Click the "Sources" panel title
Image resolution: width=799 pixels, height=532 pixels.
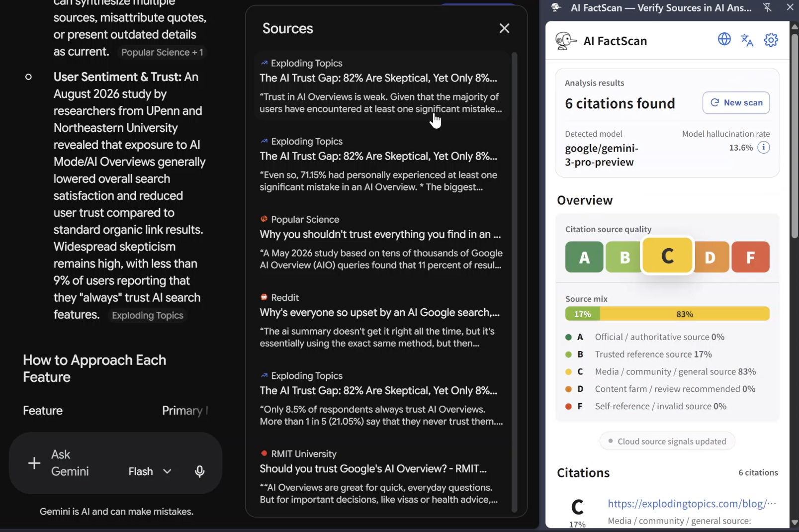click(287, 28)
